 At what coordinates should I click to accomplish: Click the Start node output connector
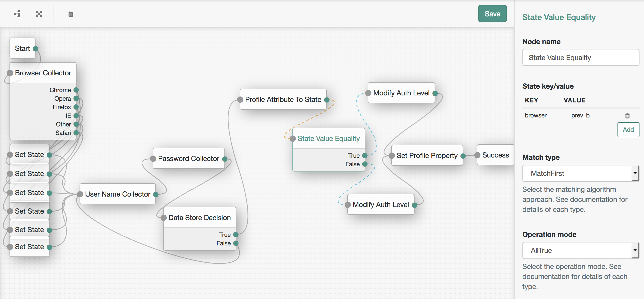point(36,49)
